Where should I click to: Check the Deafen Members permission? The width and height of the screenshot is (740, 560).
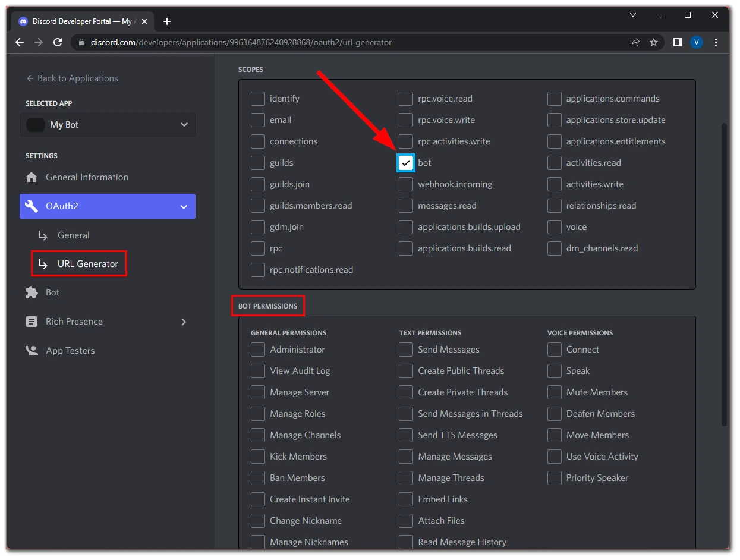click(x=555, y=414)
